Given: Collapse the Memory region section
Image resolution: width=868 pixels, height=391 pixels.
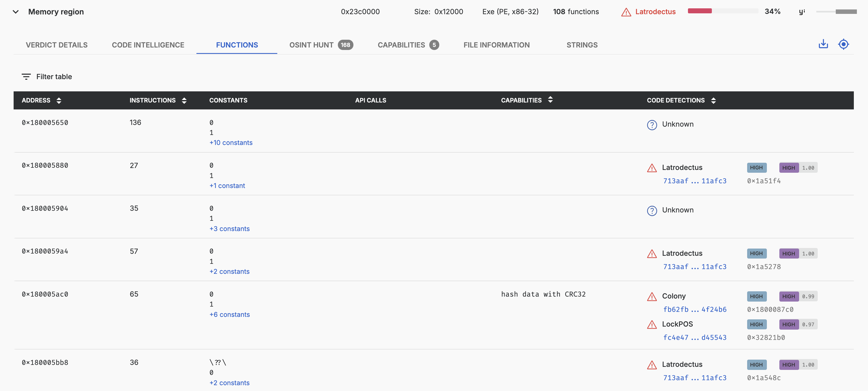Looking at the screenshot, I should [x=16, y=12].
